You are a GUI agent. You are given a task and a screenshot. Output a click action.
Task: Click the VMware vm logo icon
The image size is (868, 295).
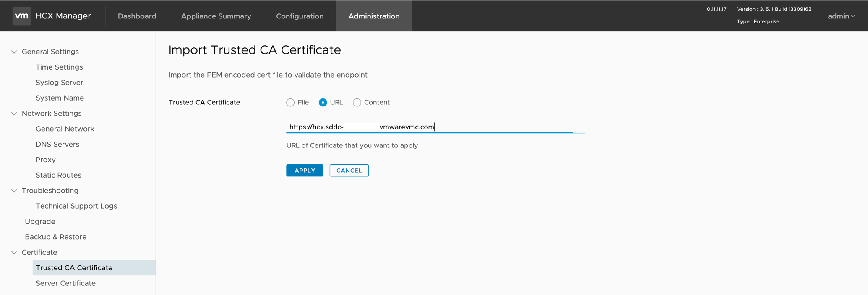pyautogui.click(x=21, y=16)
